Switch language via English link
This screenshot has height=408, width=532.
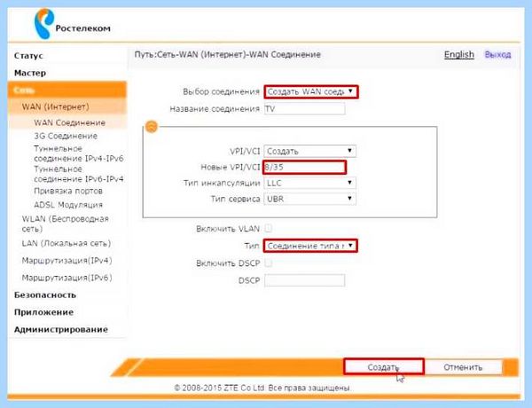point(459,54)
